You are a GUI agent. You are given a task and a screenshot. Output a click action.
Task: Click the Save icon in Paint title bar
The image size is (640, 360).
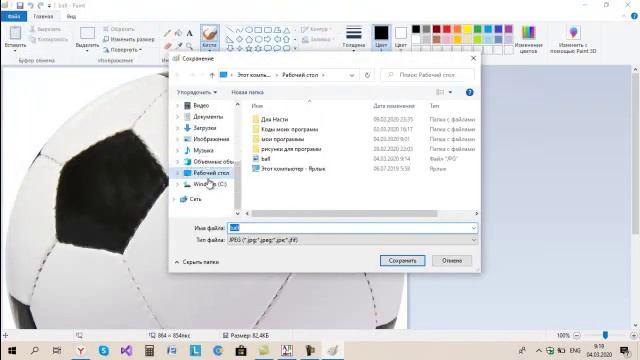(x=20, y=6)
